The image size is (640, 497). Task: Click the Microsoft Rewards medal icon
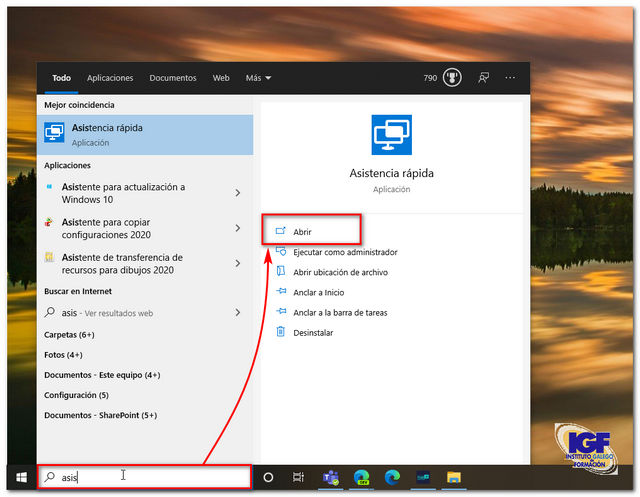tap(452, 77)
